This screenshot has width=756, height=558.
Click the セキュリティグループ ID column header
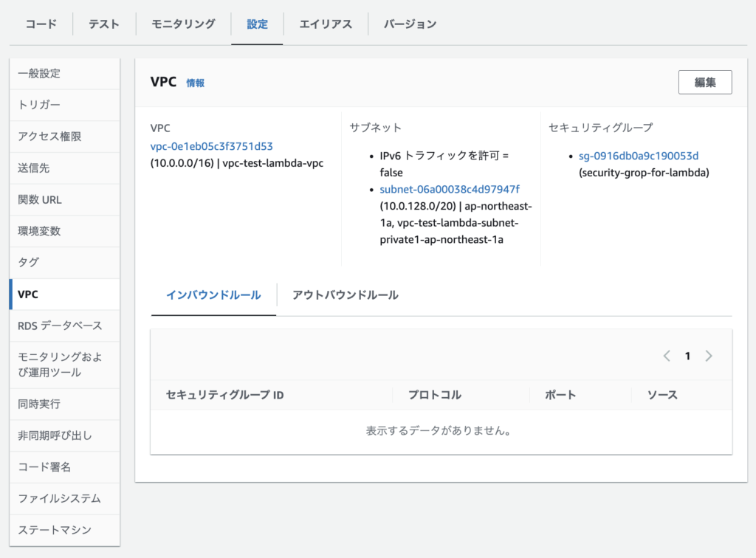pyautogui.click(x=225, y=395)
